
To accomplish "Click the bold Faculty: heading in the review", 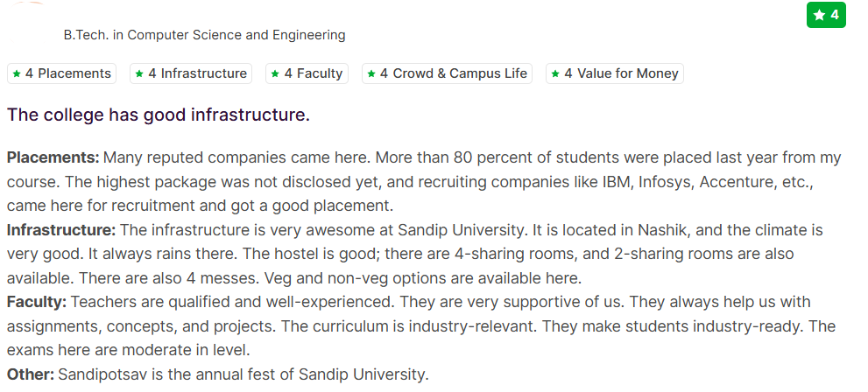I will click(36, 302).
